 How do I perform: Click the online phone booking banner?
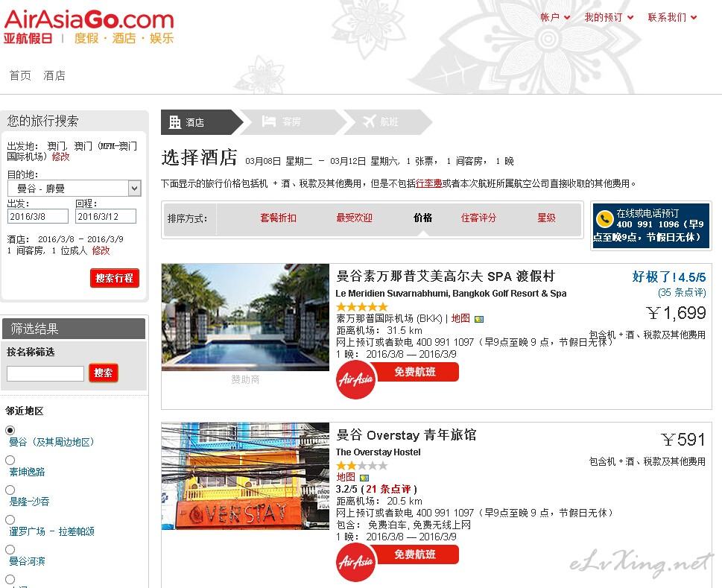pos(651,226)
